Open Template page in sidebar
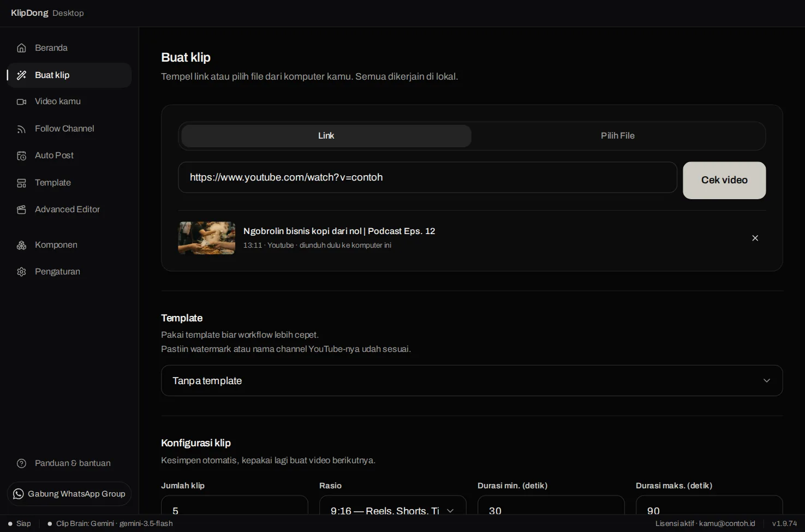805x532 pixels. (69, 183)
